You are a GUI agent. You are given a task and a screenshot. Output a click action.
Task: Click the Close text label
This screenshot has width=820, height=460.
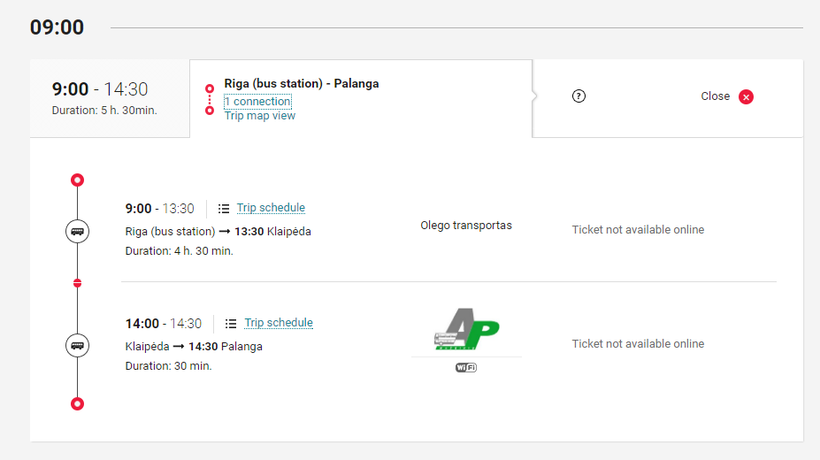pyautogui.click(x=715, y=97)
